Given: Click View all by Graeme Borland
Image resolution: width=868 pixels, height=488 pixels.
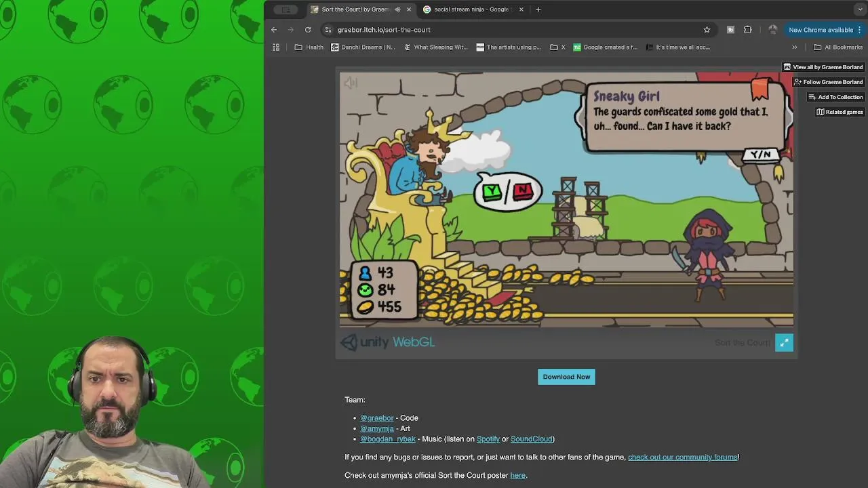Looking at the screenshot, I should [x=823, y=67].
